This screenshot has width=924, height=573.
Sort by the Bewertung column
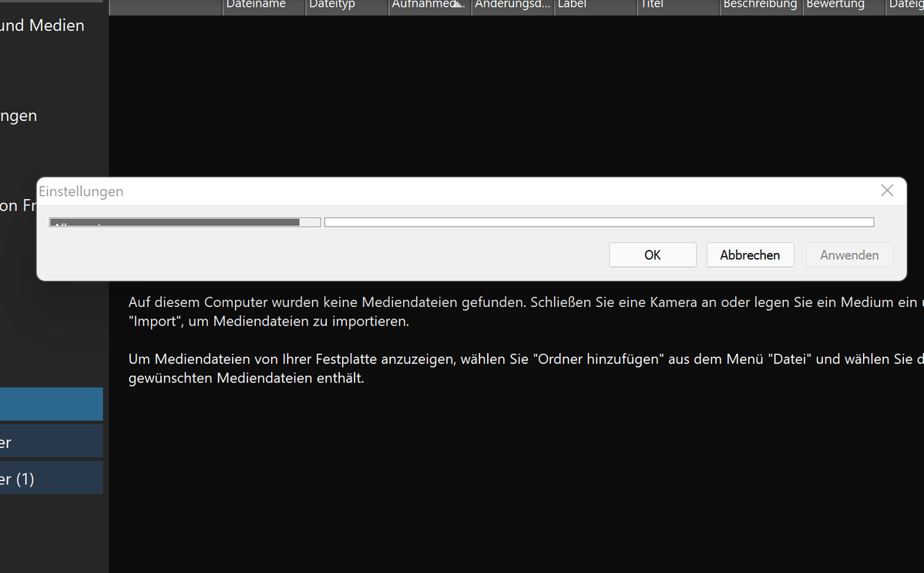point(843,6)
